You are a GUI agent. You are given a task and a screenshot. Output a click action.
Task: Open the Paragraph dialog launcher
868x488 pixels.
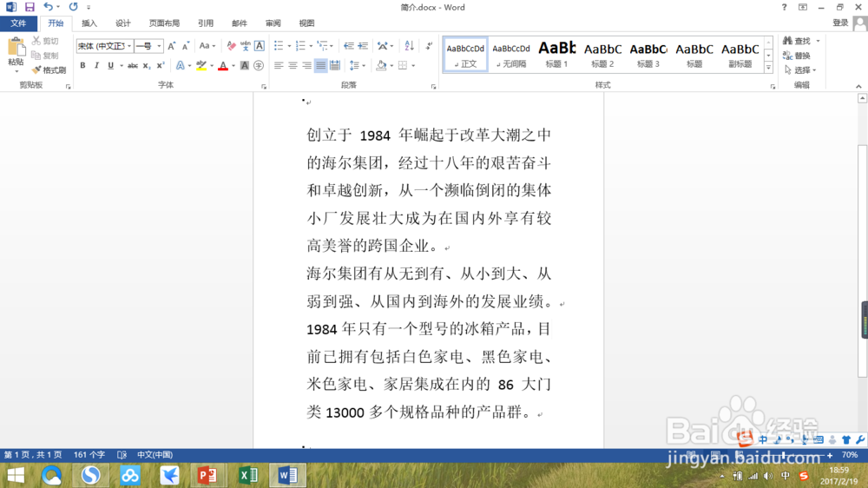pos(433,87)
